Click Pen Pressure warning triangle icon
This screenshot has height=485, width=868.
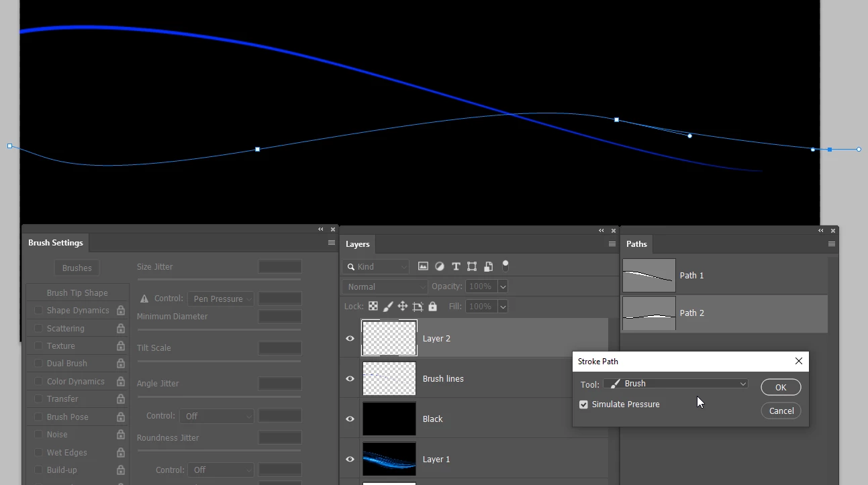point(144,299)
